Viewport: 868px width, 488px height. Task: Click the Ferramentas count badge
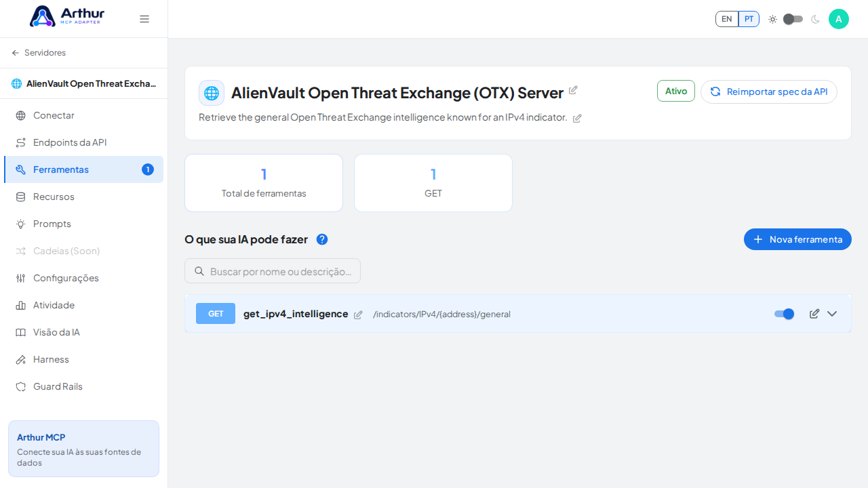pos(148,169)
